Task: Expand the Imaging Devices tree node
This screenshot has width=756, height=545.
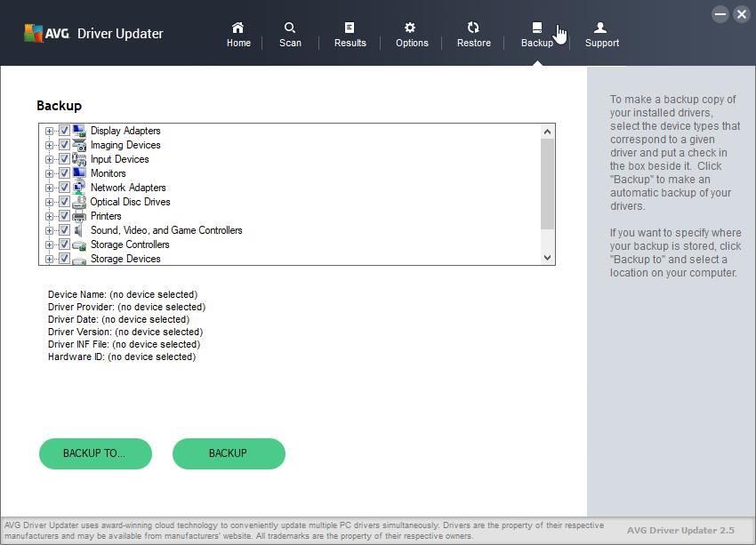Action: [49, 145]
